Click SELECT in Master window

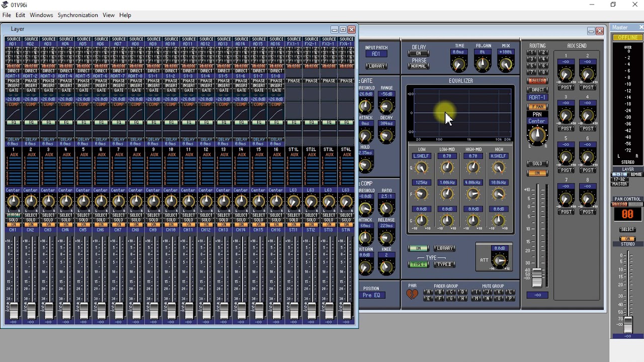627,230
